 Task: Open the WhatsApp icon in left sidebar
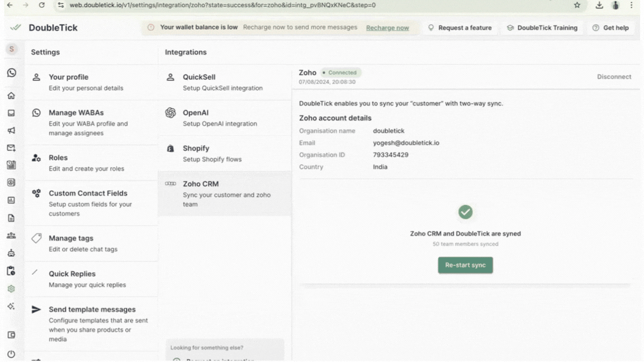[x=11, y=73]
